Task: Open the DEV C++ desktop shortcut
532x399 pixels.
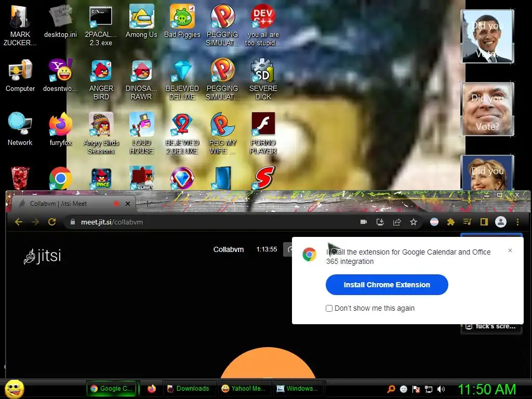Action: click(x=263, y=25)
